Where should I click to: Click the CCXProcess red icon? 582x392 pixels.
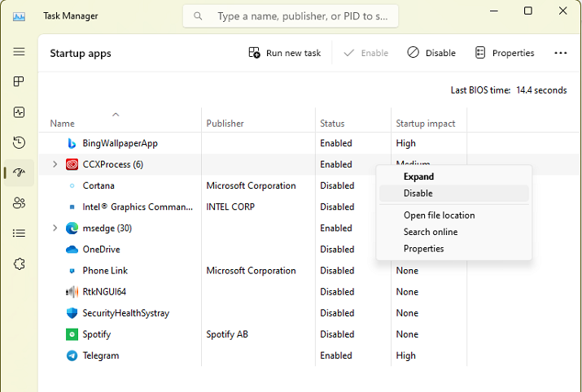(72, 164)
